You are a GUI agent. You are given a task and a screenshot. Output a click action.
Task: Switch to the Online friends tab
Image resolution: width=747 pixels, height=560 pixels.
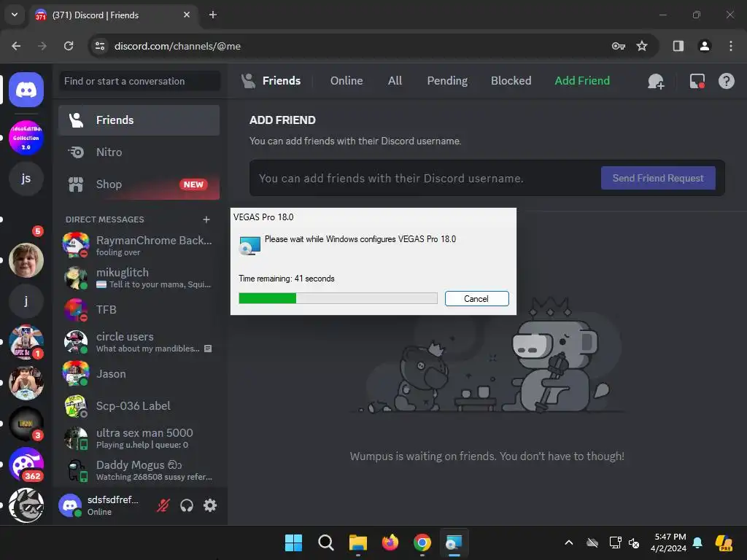pyautogui.click(x=347, y=81)
